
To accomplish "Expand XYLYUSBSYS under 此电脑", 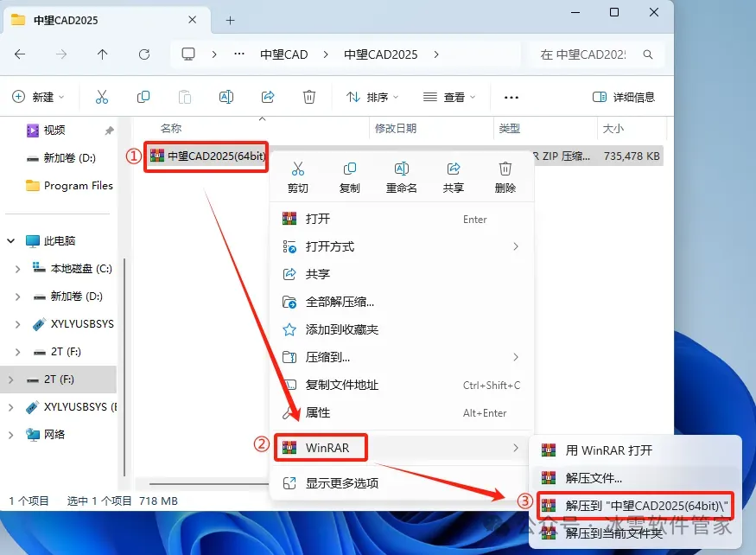I will pyautogui.click(x=17, y=324).
